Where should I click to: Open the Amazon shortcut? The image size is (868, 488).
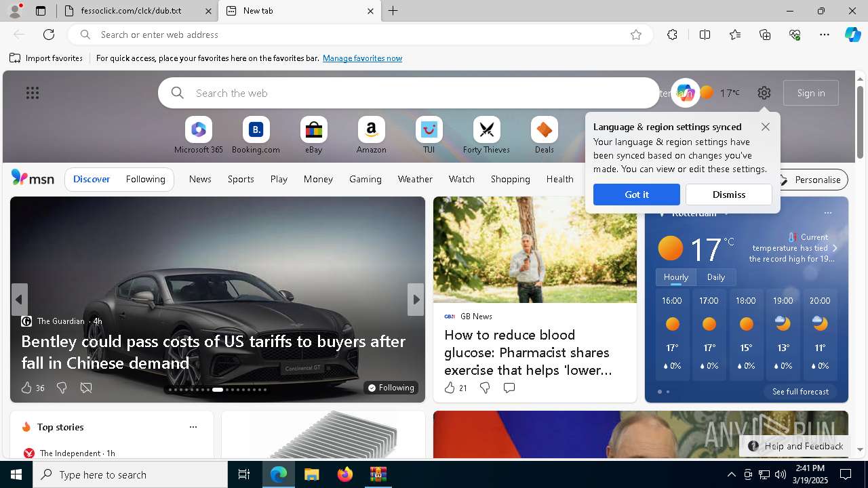tap(371, 136)
